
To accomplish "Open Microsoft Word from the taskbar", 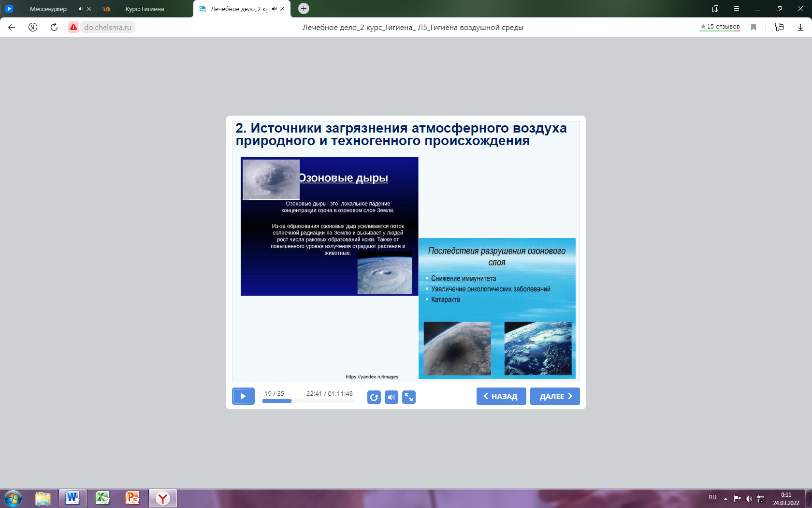I will pos(73,498).
